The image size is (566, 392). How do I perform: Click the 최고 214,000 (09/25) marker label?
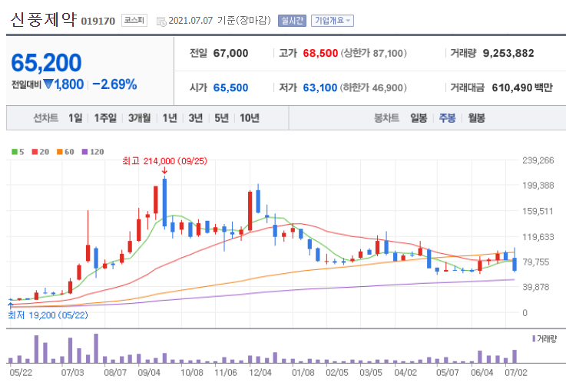click(x=164, y=161)
